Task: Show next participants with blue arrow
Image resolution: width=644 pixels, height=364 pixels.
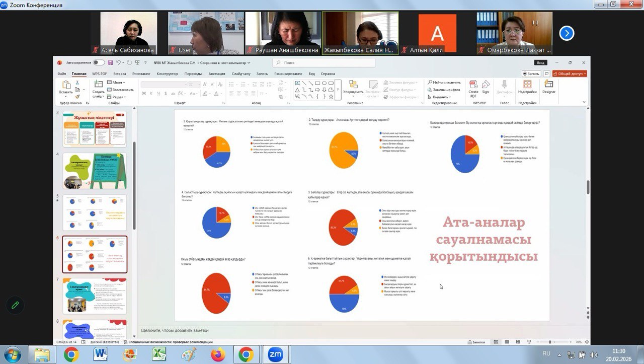Action: (x=567, y=33)
